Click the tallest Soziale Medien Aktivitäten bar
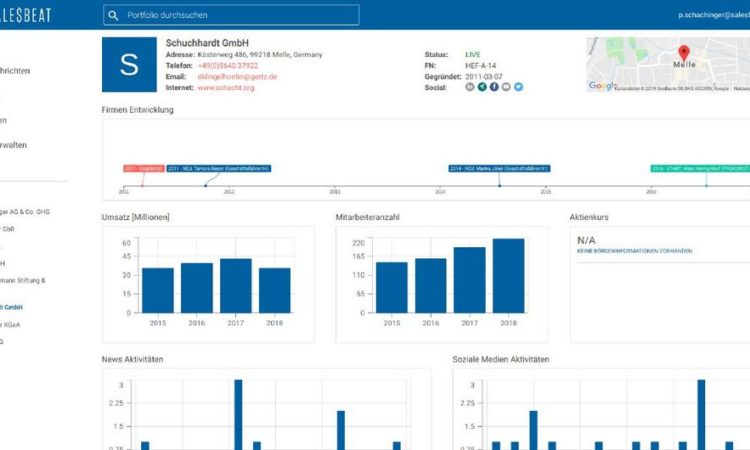 tap(701, 414)
